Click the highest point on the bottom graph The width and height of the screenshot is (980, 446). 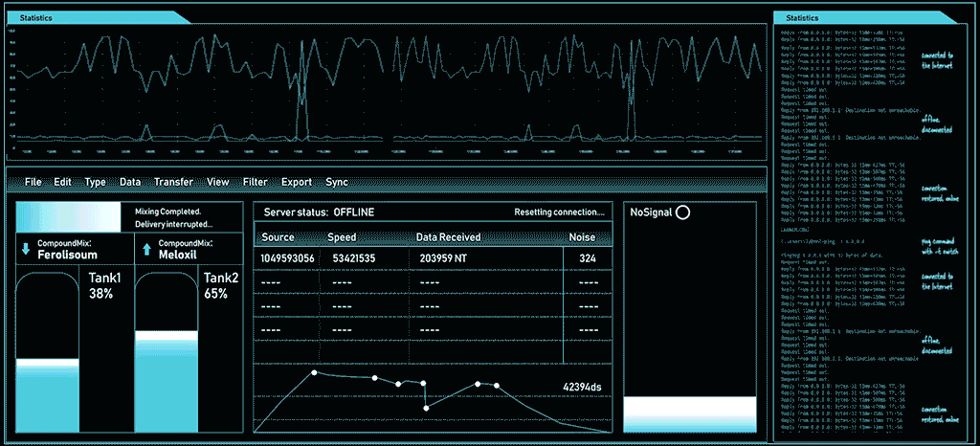click(x=314, y=373)
